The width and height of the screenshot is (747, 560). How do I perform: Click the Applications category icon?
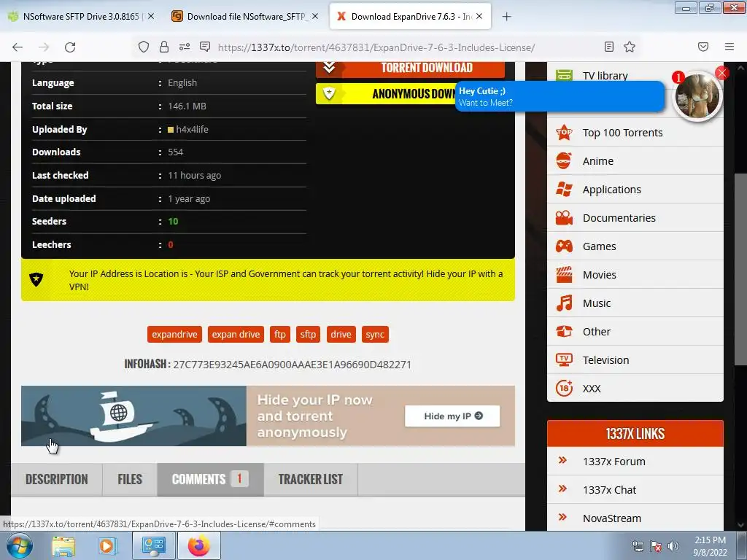pyautogui.click(x=564, y=190)
